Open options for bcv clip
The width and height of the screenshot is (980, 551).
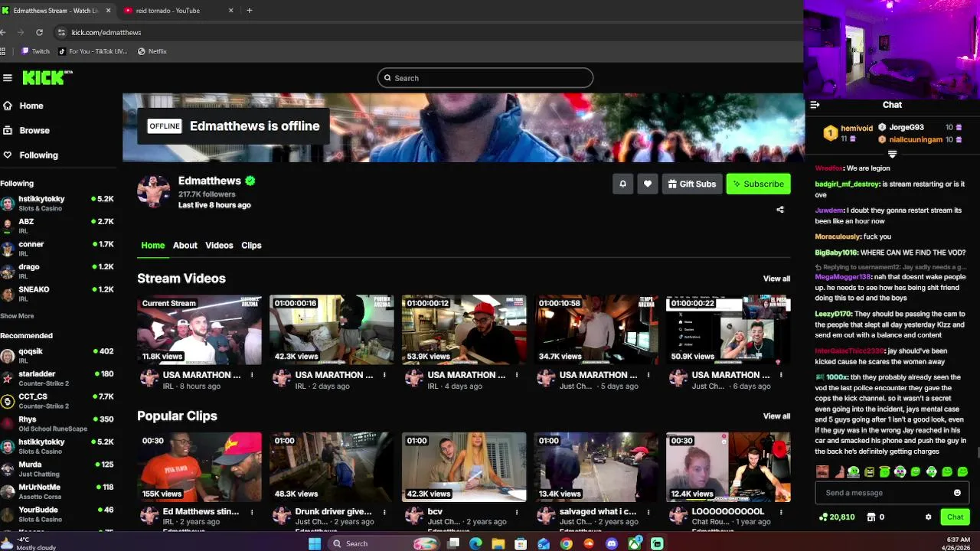(517, 511)
